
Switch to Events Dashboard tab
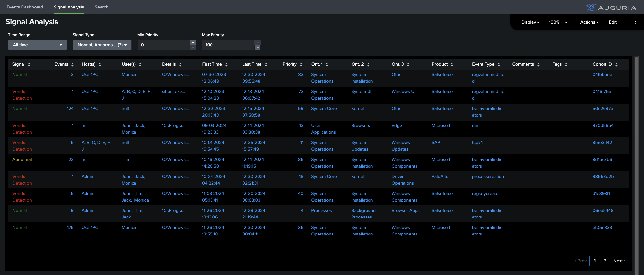pyautogui.click(x=25, y=7)
